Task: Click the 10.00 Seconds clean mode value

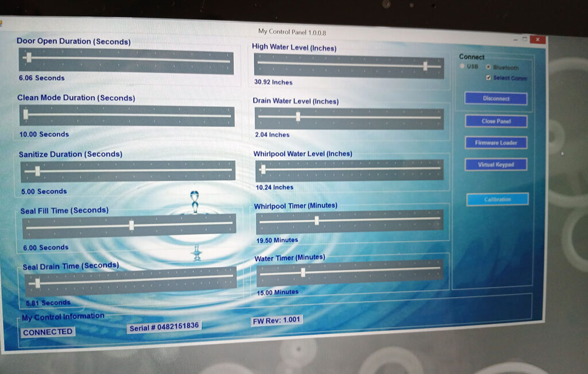Action: point(44,134)
